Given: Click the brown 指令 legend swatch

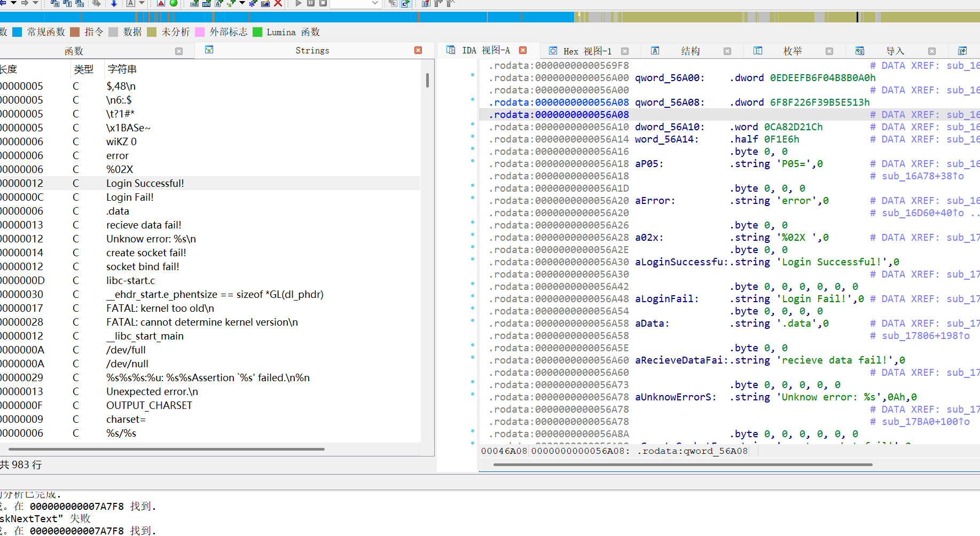Looking at the screenshot, I should click(x=75, y=32).
